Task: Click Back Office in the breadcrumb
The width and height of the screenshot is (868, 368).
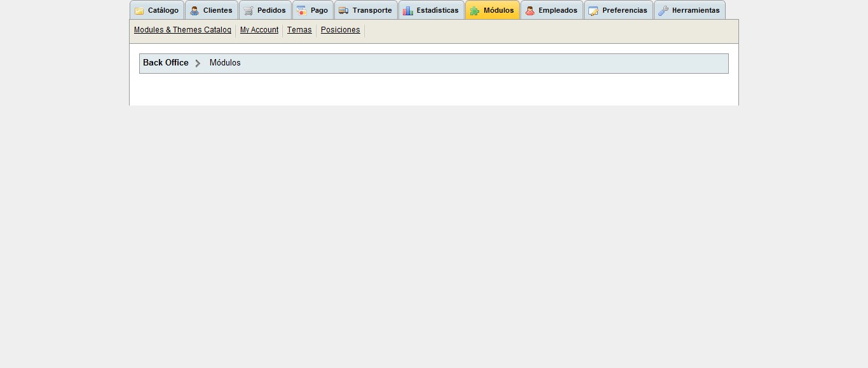Action: click(166, 62)
